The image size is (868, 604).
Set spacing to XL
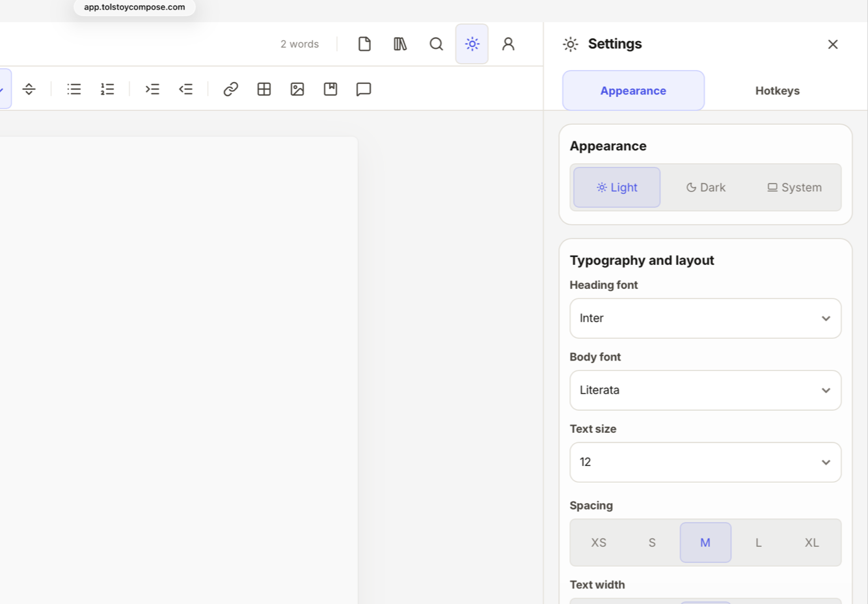pyautogui.click(x=811, y=542)
